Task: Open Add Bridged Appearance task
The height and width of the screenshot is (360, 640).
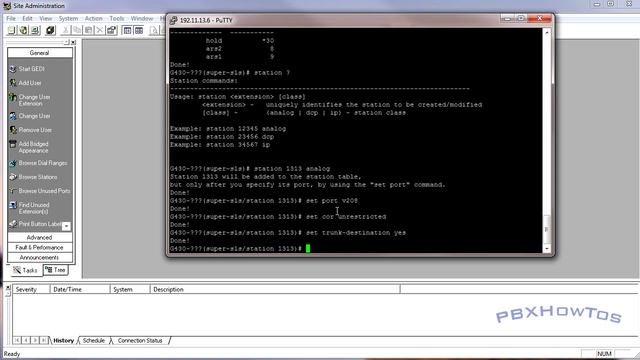Action: tap(29, 147)
